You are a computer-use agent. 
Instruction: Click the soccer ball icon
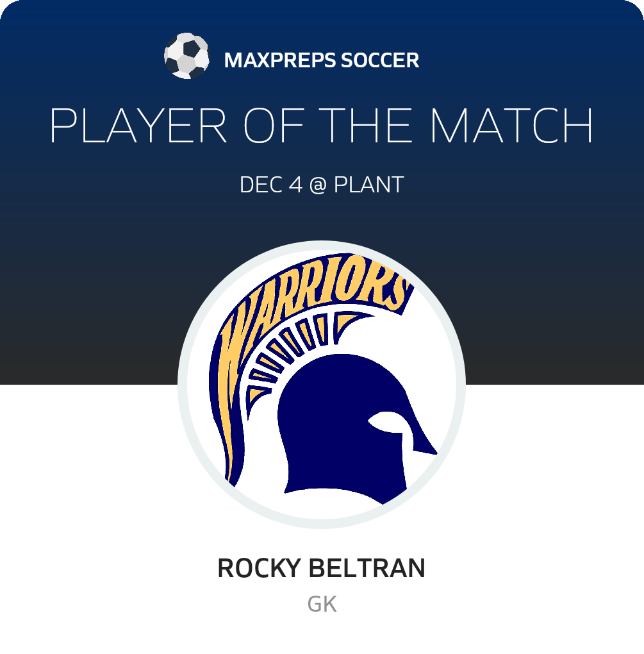point(186,56)
